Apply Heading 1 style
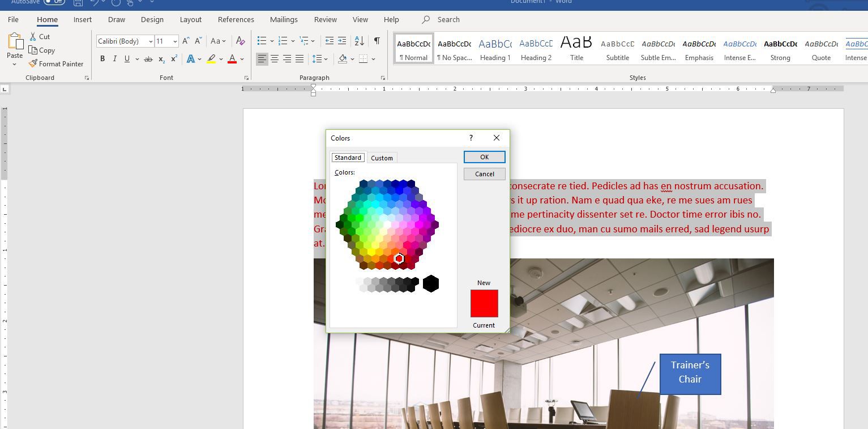This screenshot has height=429, width=868. [495, 49]
